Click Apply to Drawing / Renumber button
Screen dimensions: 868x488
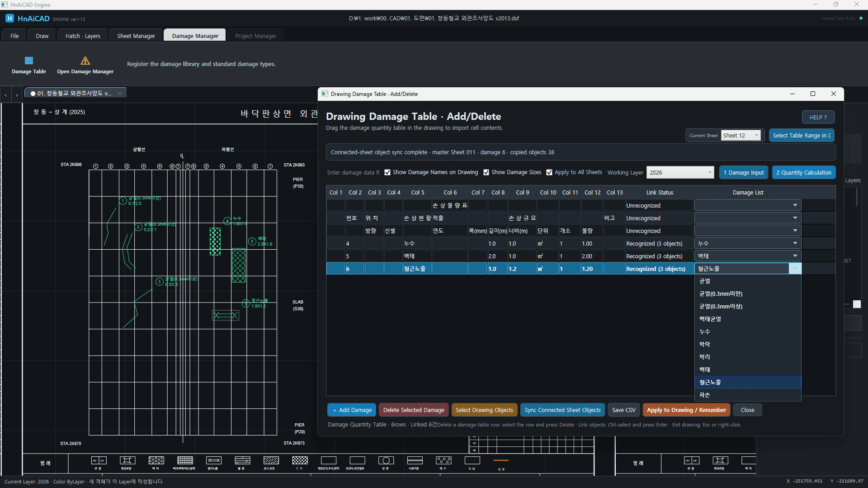pyautogui.click(x=686, y=410)
